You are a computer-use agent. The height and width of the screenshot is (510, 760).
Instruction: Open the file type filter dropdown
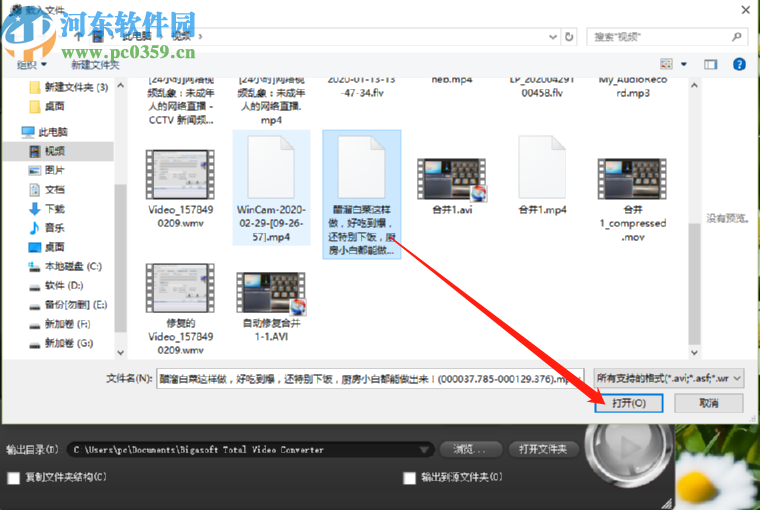point(669,378)
